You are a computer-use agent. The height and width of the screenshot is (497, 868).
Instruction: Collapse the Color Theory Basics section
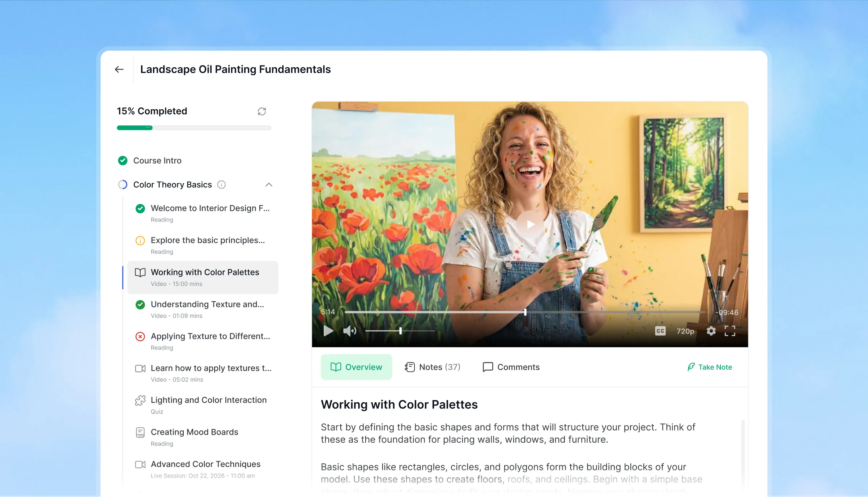[269, 185]
